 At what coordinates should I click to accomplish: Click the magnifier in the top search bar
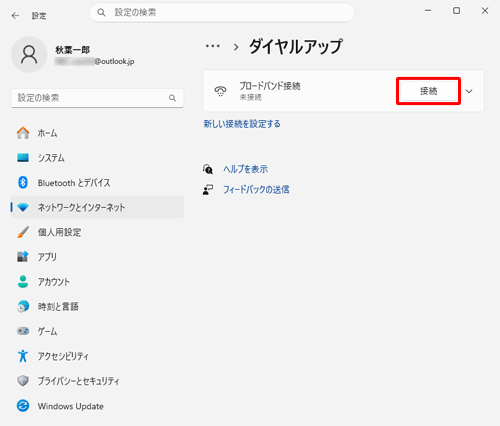coord(101,13)
